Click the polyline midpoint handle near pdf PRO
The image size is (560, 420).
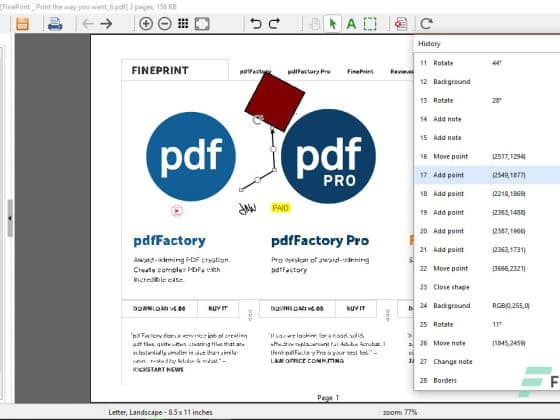click(273, 149)
